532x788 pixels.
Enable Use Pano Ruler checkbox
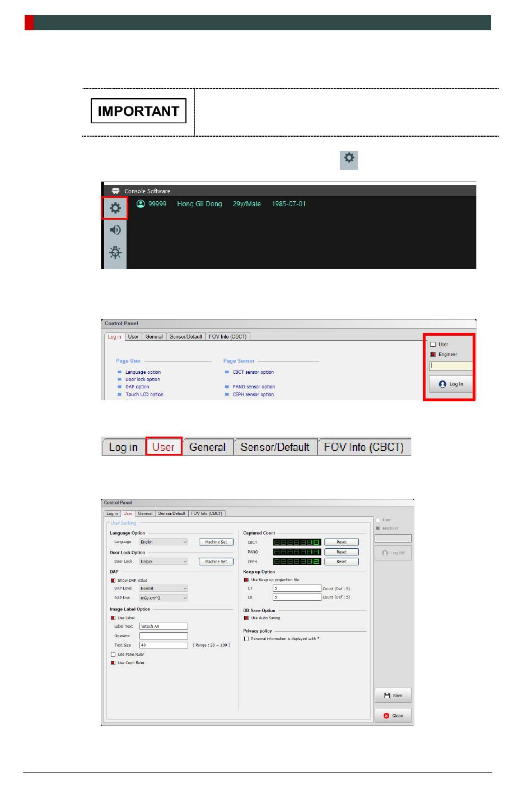pos(113,655)
